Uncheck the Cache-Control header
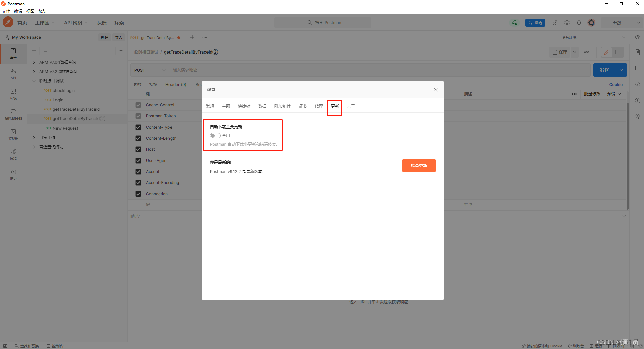The image size is (644, 349). tap(138, 105)
